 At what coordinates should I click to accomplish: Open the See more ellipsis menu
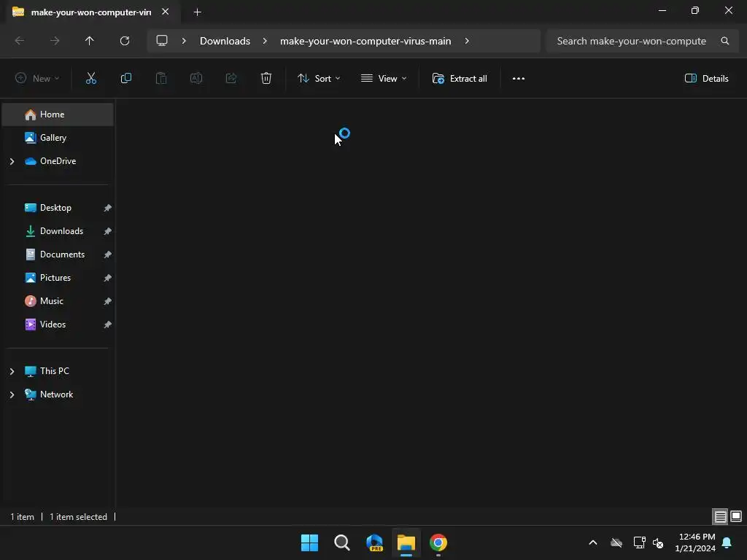519,79
